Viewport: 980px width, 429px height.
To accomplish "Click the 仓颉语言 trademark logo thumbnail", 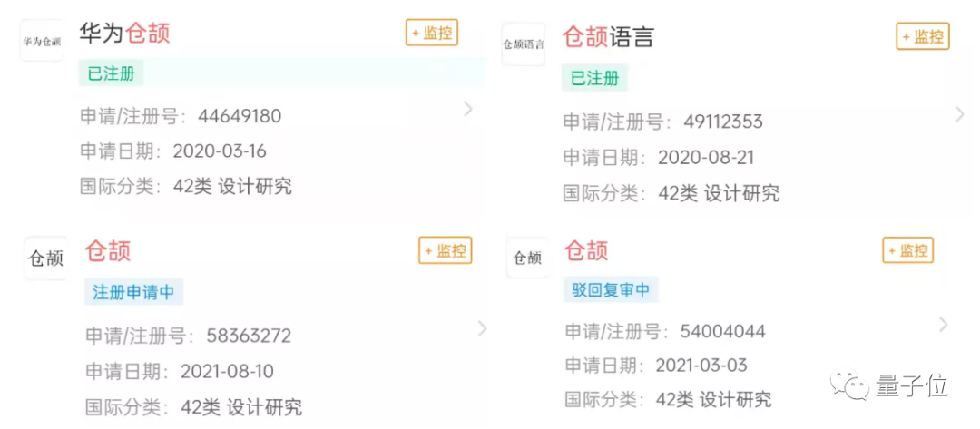I will coord(524,44).
